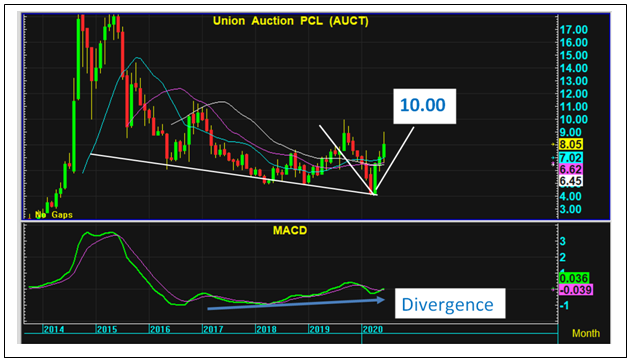
Task: Click the MACD axis value 3
Action: point(563,241)
